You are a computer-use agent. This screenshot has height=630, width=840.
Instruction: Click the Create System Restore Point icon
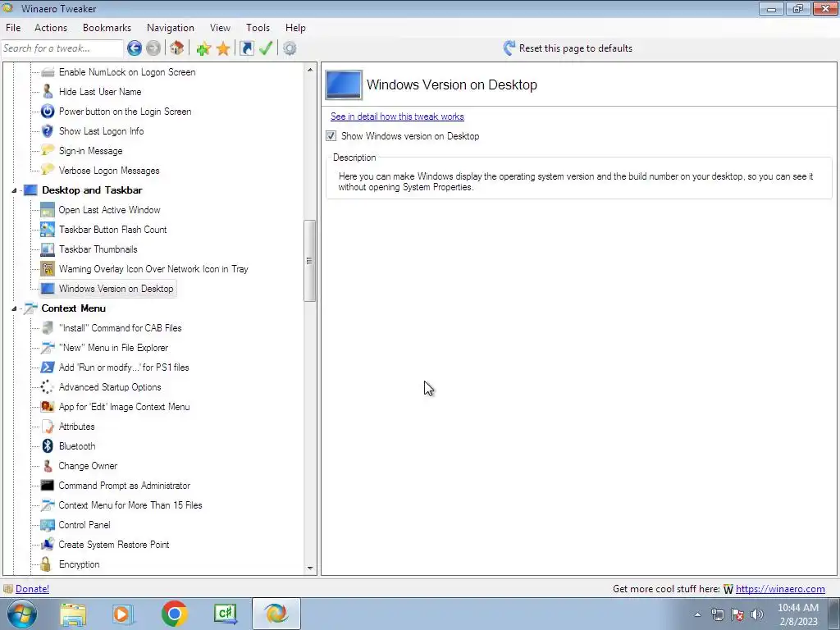(x=48, y=545)
